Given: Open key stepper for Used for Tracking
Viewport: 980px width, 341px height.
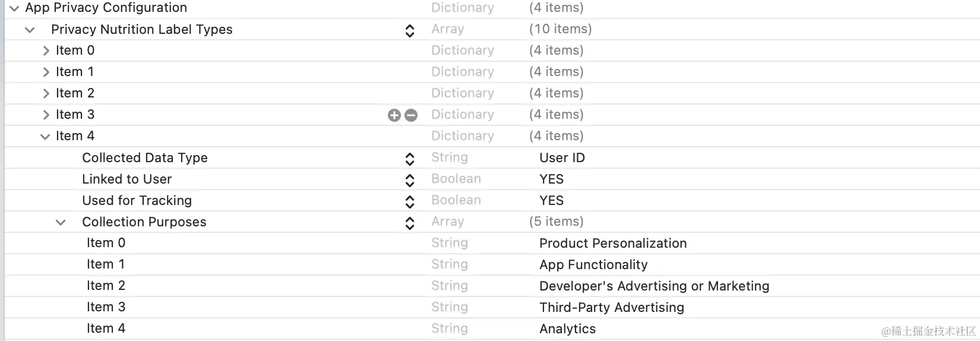Looking at the screenshot, I should click(410, 202).
